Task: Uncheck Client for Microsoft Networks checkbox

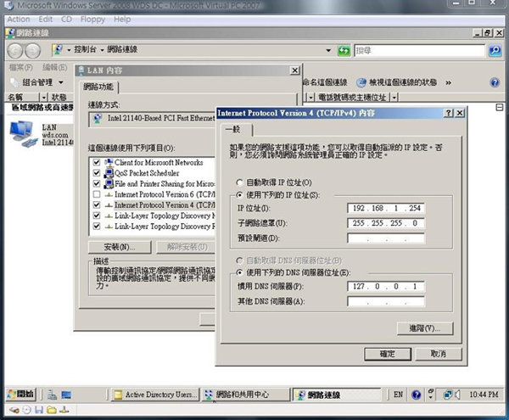Action: click(96, 162)
